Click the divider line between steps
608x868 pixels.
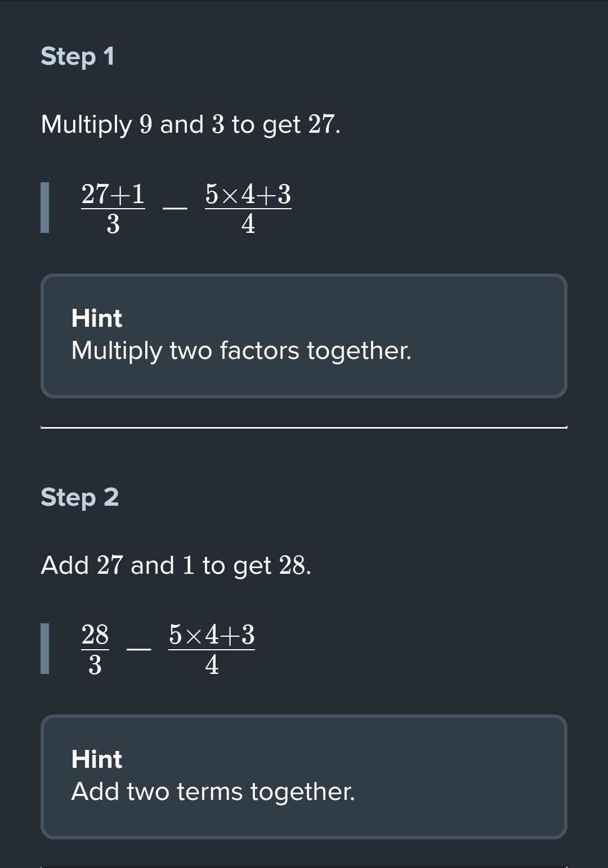[304, 428]
